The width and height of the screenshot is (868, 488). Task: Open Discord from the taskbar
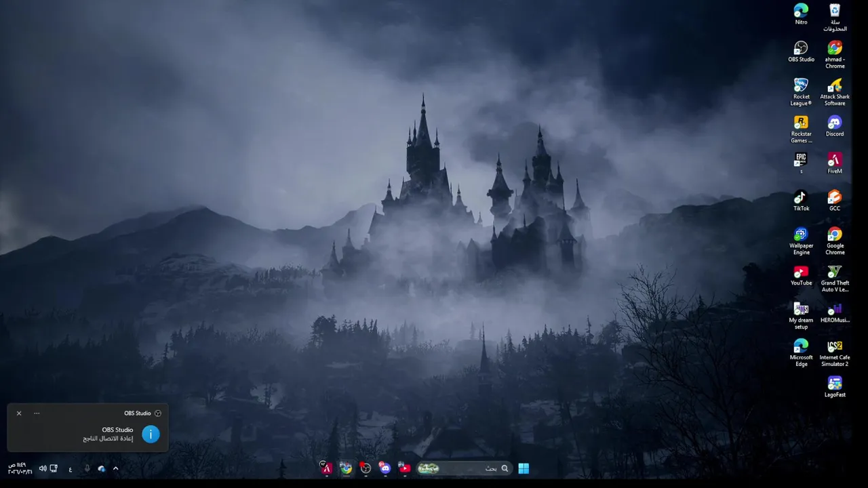click(x=385, y=468)
